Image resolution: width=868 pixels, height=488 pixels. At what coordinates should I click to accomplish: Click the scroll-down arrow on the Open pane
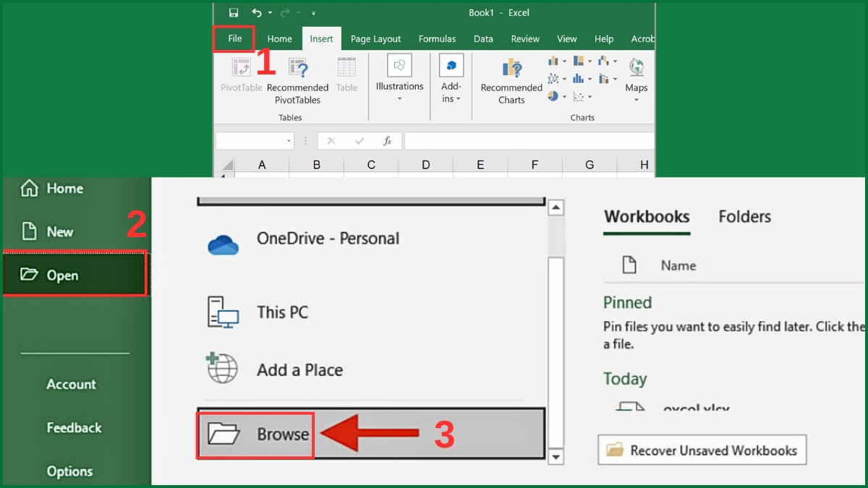click(x=555, y=457)
